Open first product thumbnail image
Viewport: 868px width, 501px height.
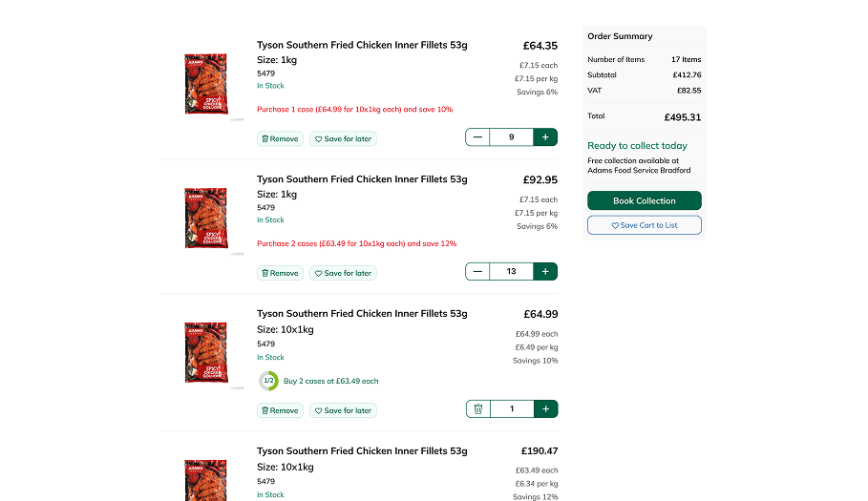(206, 85)
